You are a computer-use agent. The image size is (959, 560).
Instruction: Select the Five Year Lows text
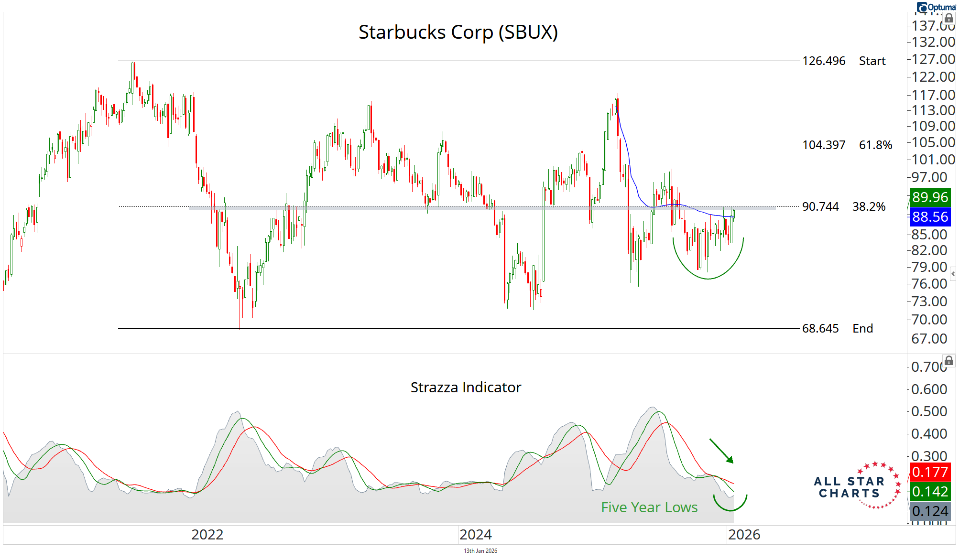click(x=649, y=507)
